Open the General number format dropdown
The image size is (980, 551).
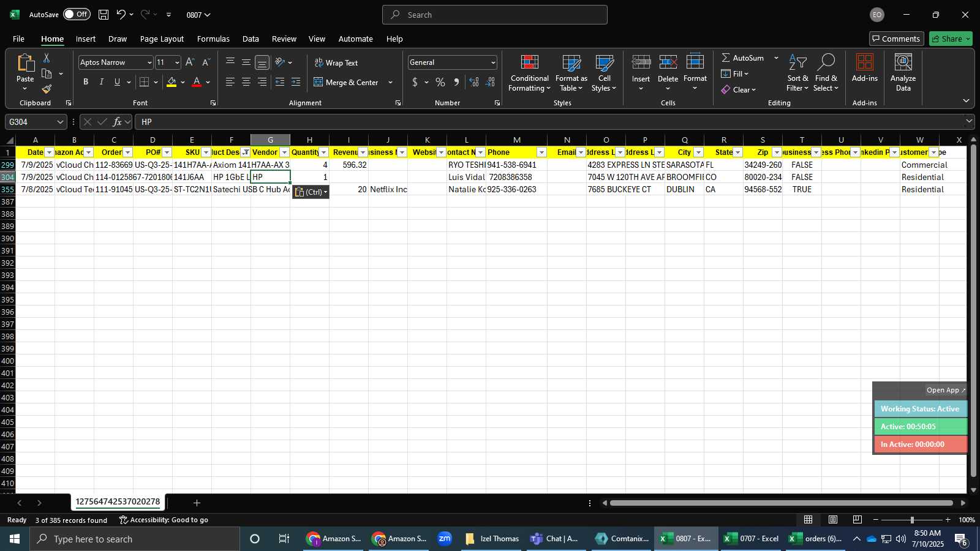(493, 62)
